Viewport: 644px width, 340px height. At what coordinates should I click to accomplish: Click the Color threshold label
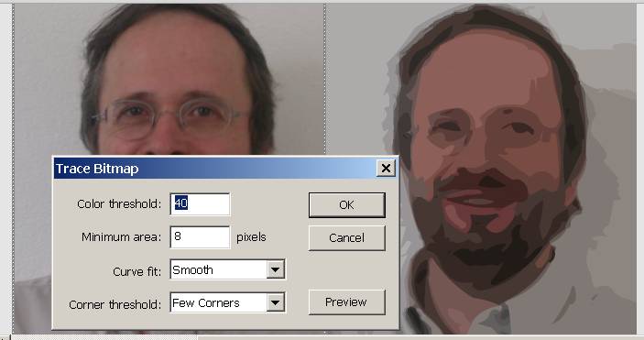[x=119, y=204]
